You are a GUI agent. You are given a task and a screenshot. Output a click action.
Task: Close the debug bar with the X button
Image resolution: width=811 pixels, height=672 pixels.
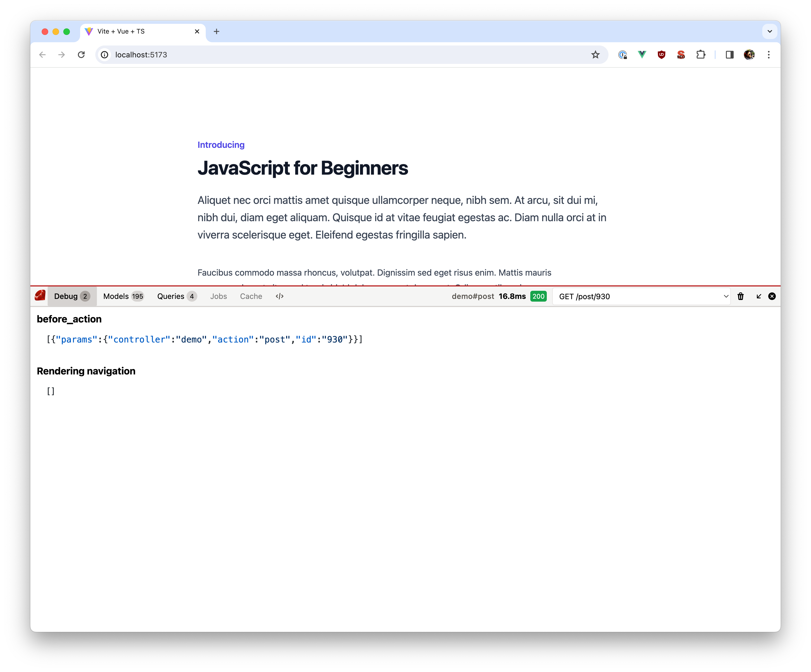771,296
